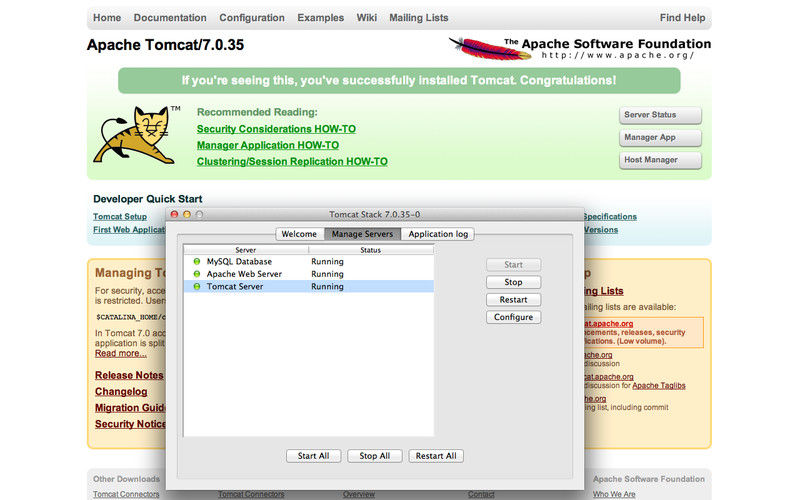Open the Host Manager button
The width and height of the screenshot is (800, 500).
tap(660, 160)
